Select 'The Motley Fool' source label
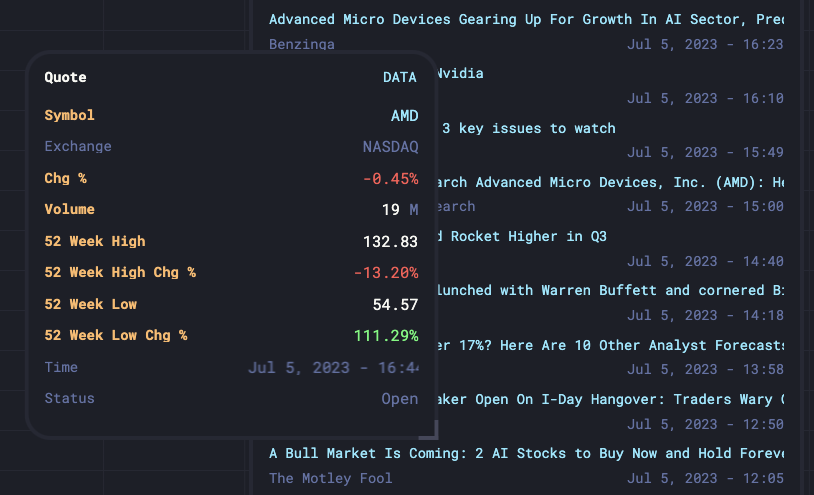This screenshot has width=814, height=495. pos(330,478)
